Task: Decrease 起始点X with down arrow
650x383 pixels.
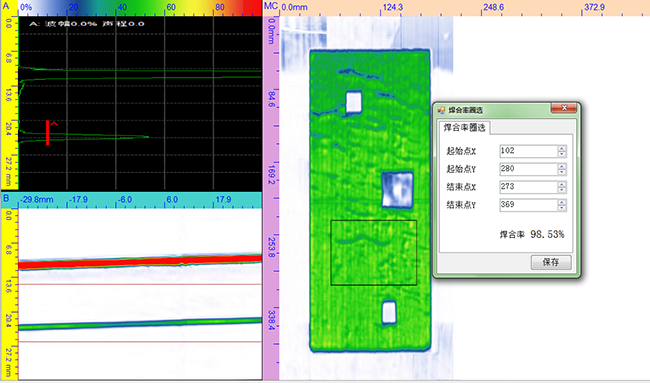Action: [562, 154]
